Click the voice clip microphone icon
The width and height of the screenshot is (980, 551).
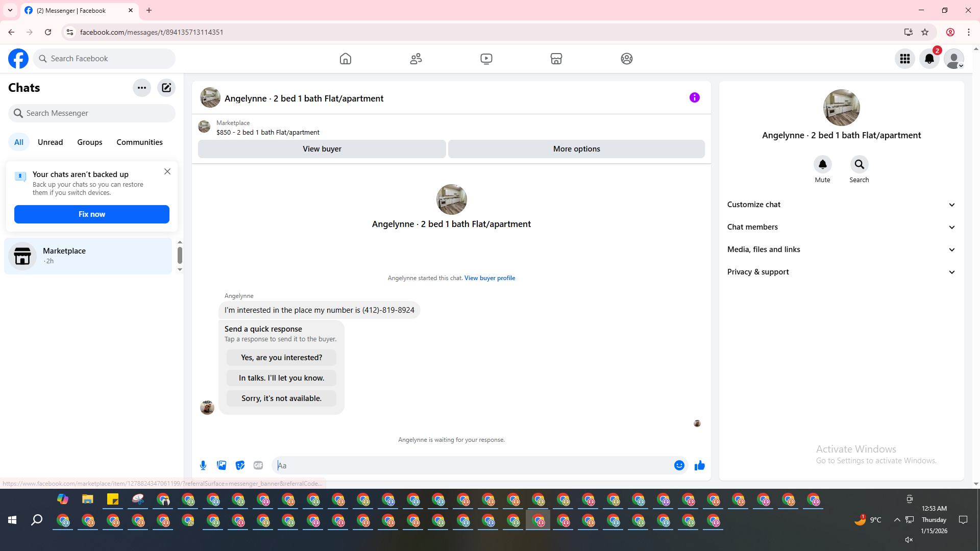point(203,465)
